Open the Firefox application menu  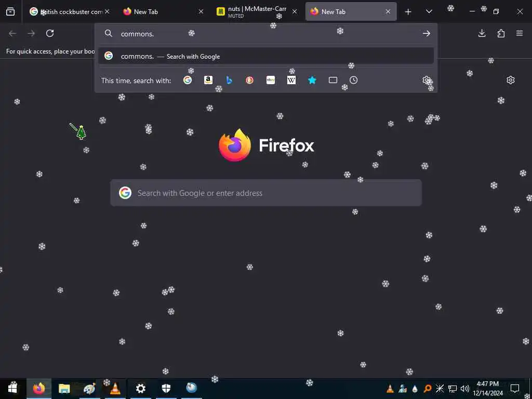coord(520,33)
